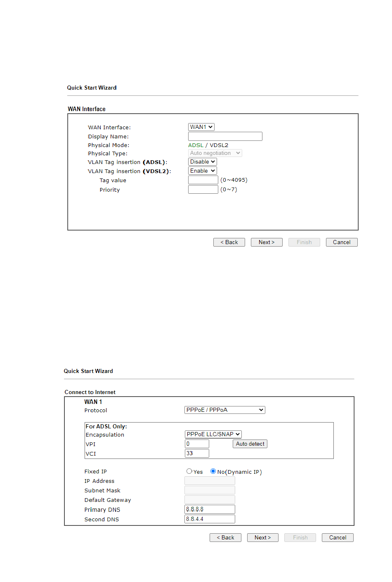Click Back in WAN Interface wizard
This screenshot has height=582, width=392.
coord(229,242)
